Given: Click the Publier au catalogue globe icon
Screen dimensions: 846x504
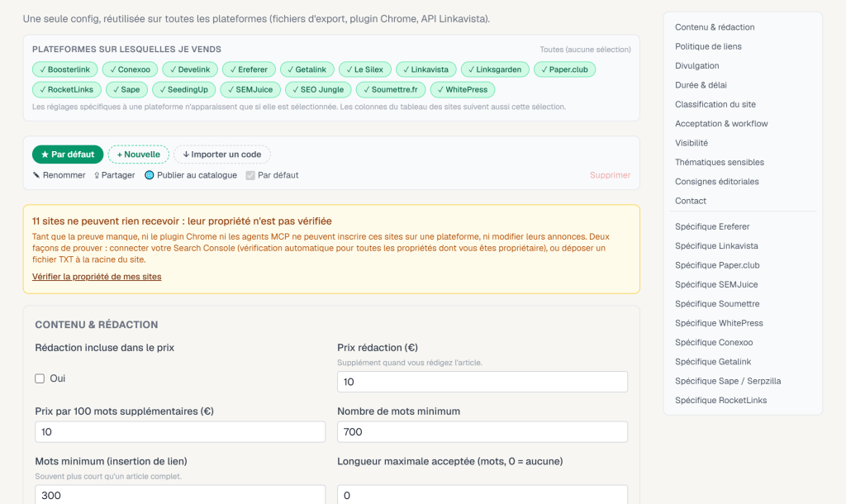Looking at the screenshot, I should tap(150, 175).
